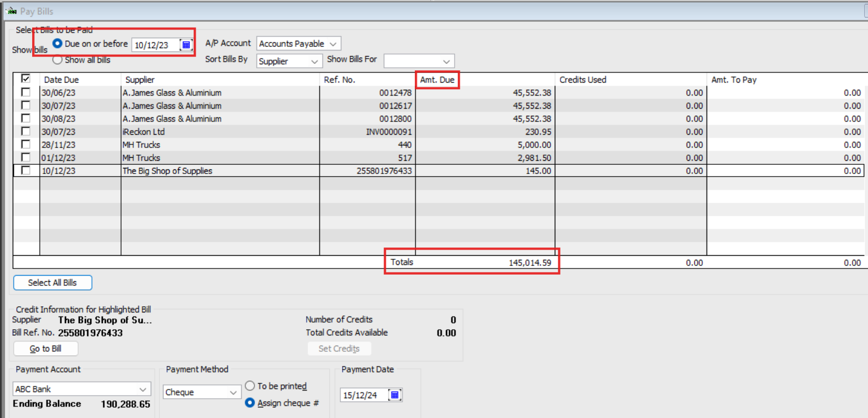Click the Pay Bills window title icon

point(12,11)
